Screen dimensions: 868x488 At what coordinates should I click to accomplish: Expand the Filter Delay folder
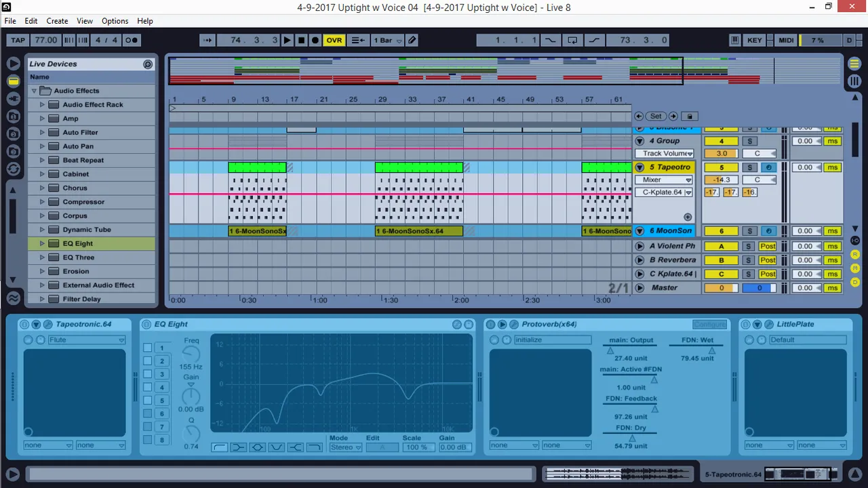coord(42,299)
